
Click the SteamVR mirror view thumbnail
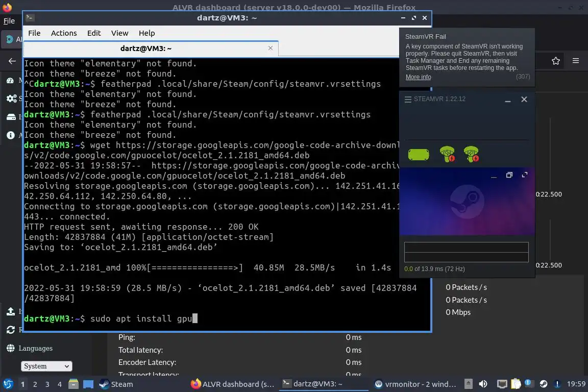point(467,202)
